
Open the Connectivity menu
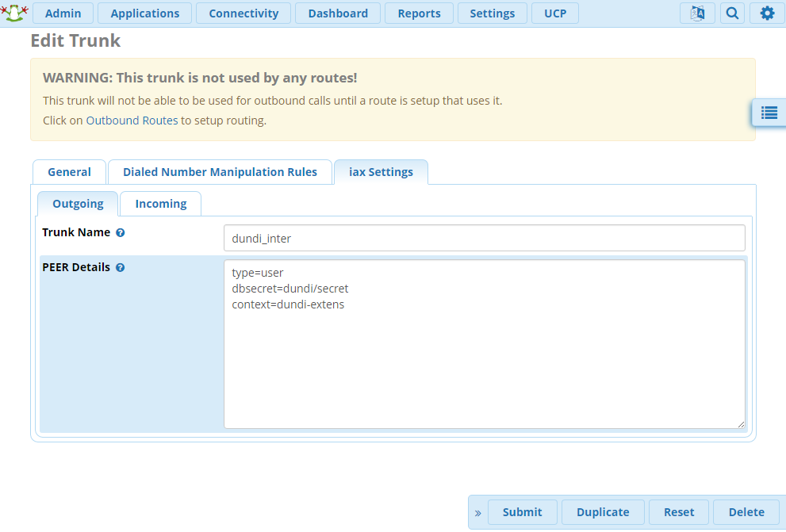coord(243,13)
